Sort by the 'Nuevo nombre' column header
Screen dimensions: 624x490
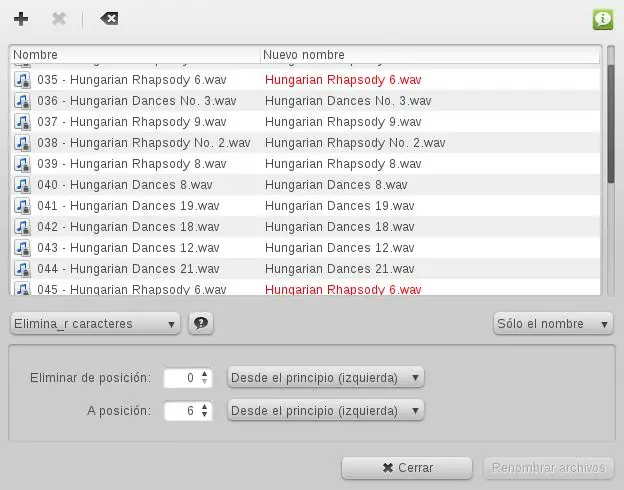tap(430, 55)
